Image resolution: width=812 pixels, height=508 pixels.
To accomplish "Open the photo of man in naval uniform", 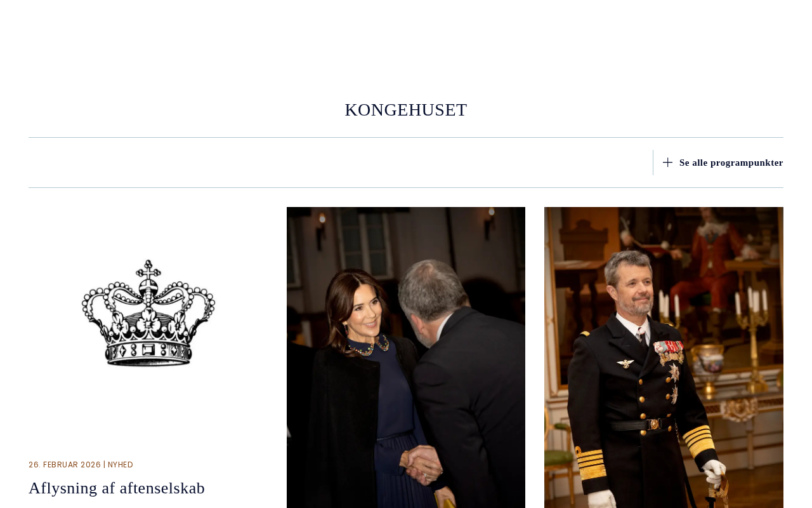I will coord(664,358).
